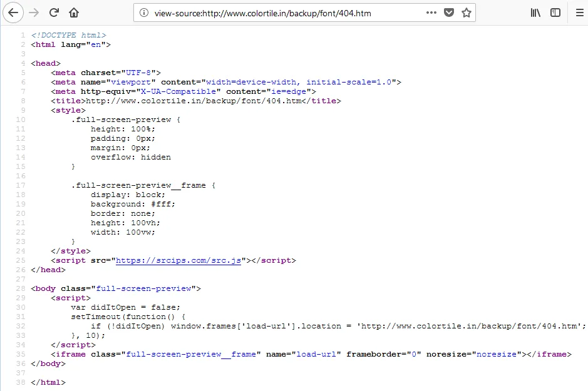Click the 'border: none;' line
Viewport: 588px width, 391px height.
pyautogui.click(x=123, y=213)
